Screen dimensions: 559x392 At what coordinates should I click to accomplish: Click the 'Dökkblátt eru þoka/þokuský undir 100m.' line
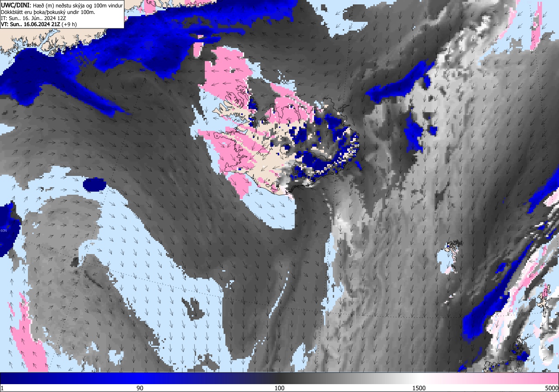click(x=48, y=12)
